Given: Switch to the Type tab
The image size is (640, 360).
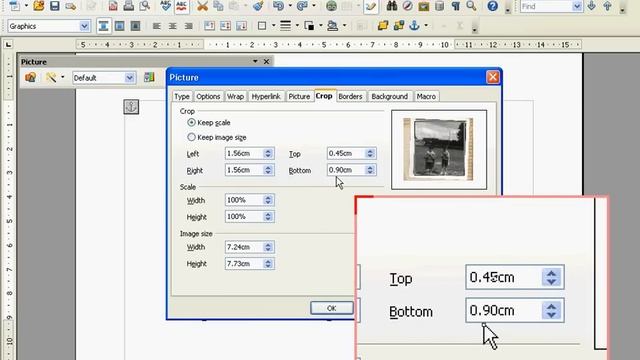Looking at the screenshot, I should [182, 96].
